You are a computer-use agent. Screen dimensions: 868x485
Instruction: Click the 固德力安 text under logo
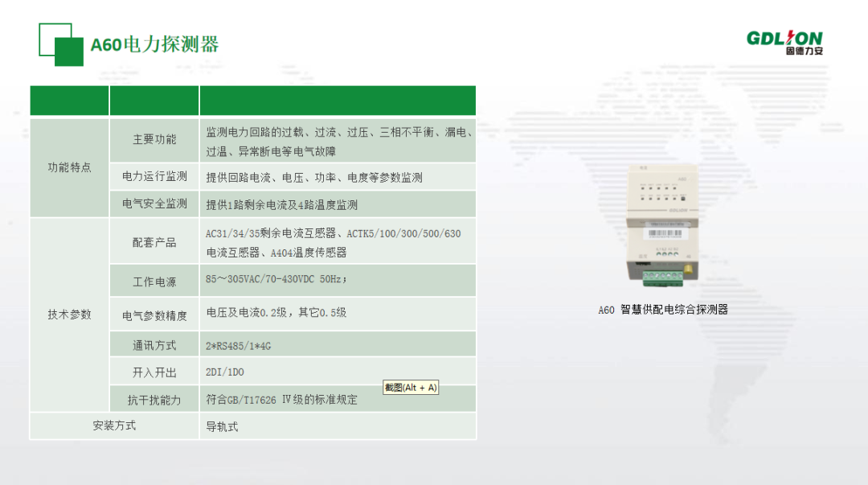805,51
